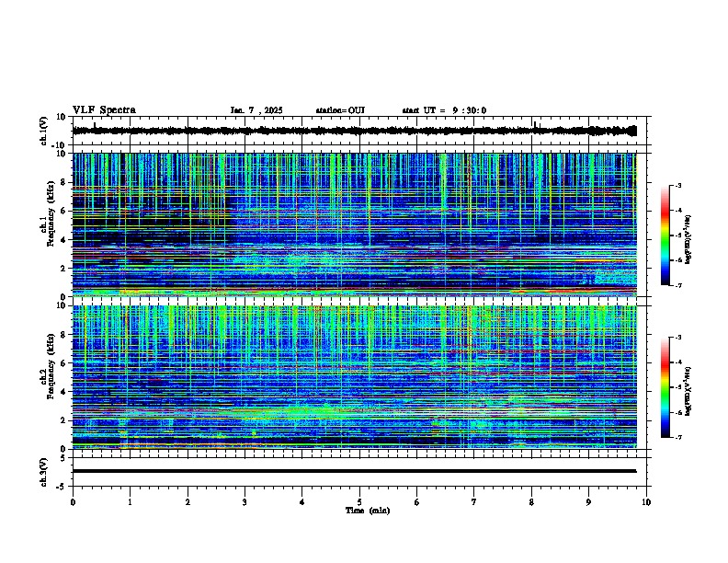The image size is (728, 563).
Task: Click the "ch.1(V)" axis label
Action: 44,131
